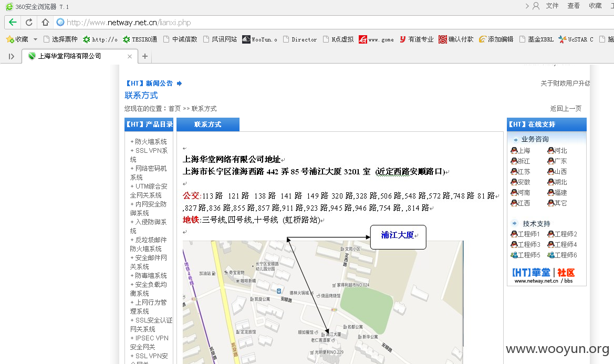Click the location map image

[x=323, y=302]
